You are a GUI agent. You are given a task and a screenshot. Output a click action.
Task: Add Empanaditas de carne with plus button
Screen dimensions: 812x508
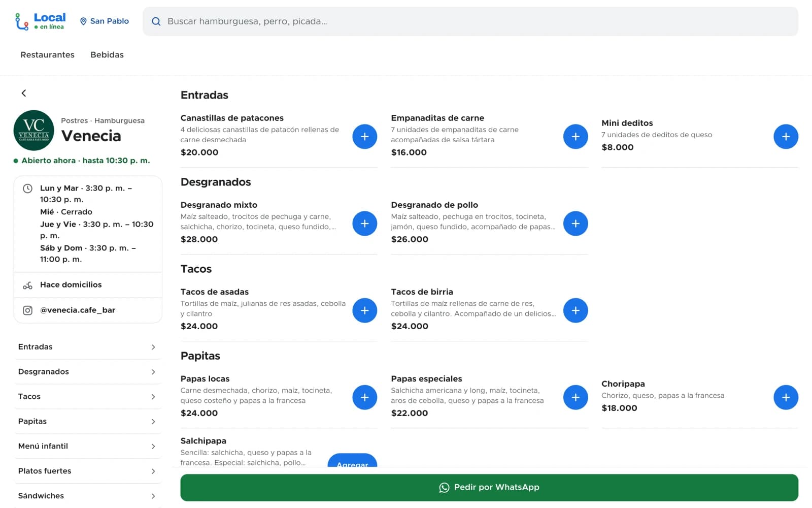[576, 137]
